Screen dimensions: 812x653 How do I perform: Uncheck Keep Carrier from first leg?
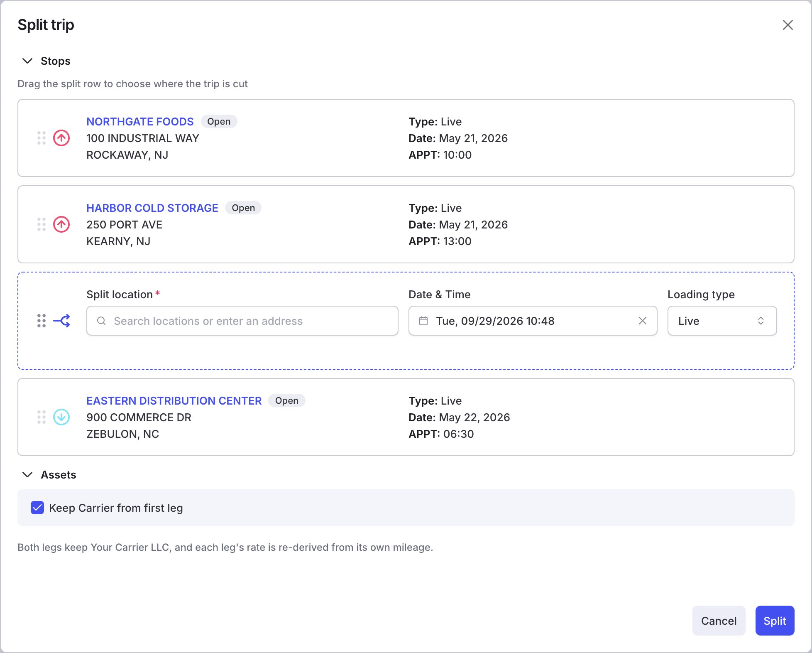37,508
